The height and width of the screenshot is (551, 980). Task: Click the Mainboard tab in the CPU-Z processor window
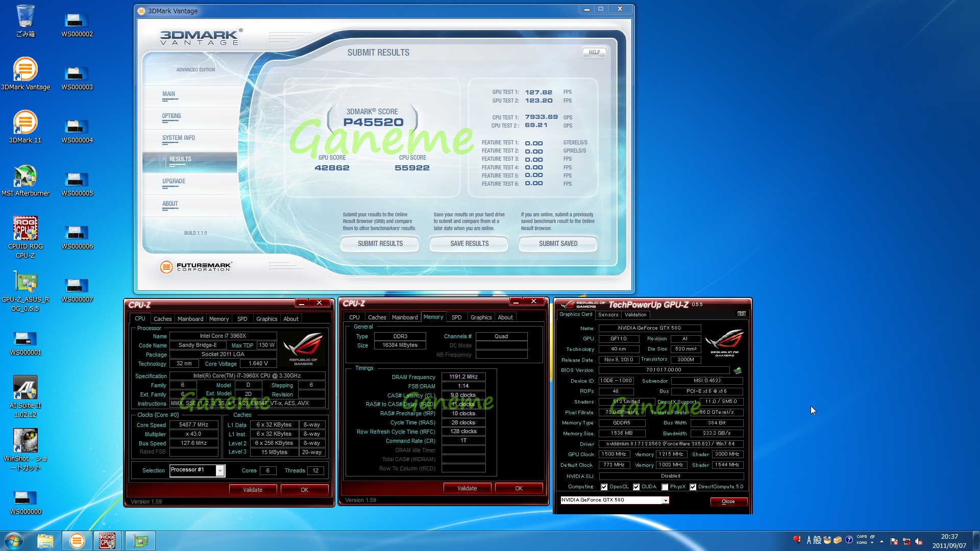190,319
